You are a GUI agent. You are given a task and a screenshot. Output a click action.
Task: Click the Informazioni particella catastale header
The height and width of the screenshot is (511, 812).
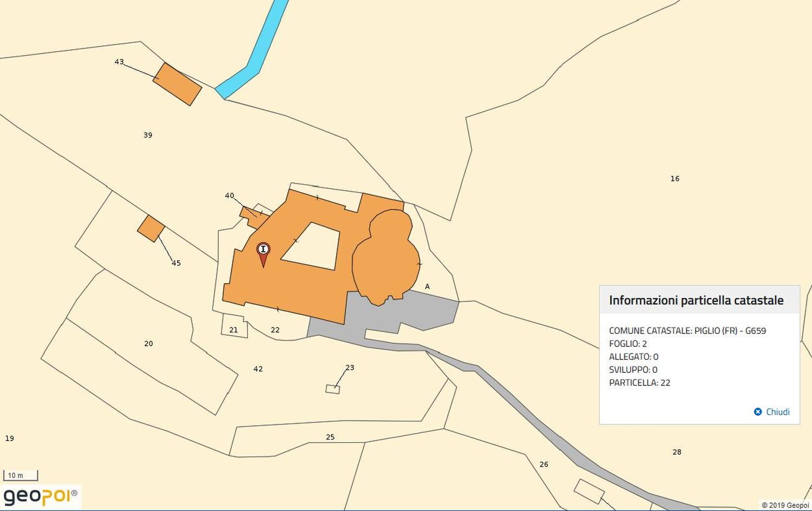coord(696,300)
